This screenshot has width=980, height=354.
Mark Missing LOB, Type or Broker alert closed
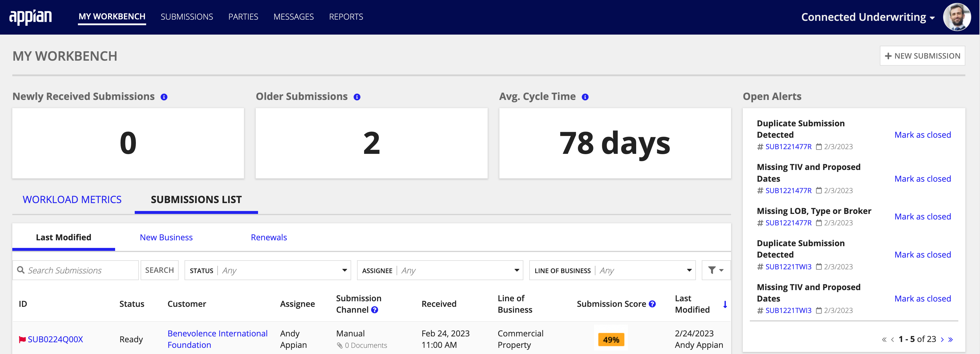pos(923,217)
